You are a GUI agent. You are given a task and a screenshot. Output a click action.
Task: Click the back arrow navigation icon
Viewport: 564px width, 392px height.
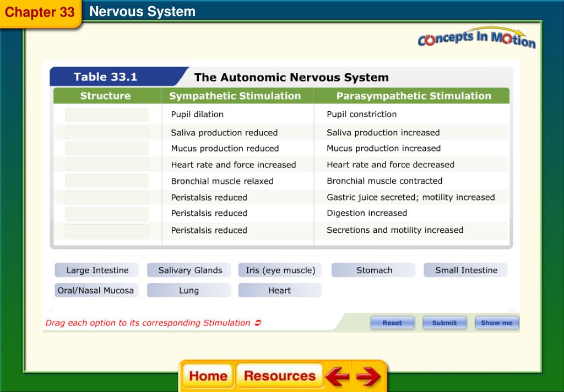click(337, 376)
